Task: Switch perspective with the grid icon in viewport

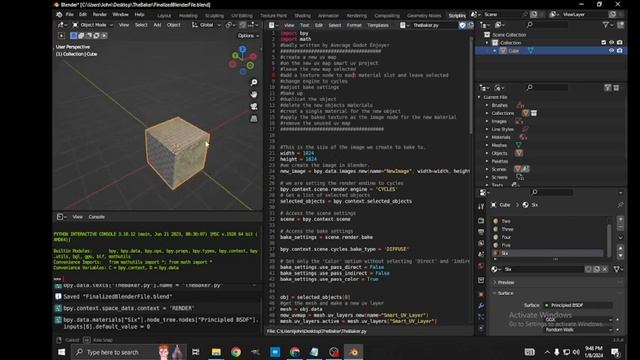Action: pyautogui.click(x=254, y=118)
